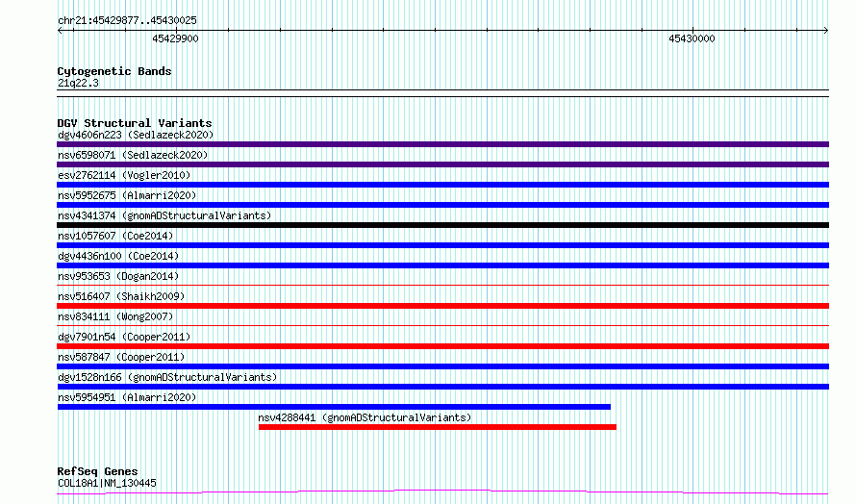
Task: Click the blue bar for dgv1528n166
Action: (x=442, y=387)
